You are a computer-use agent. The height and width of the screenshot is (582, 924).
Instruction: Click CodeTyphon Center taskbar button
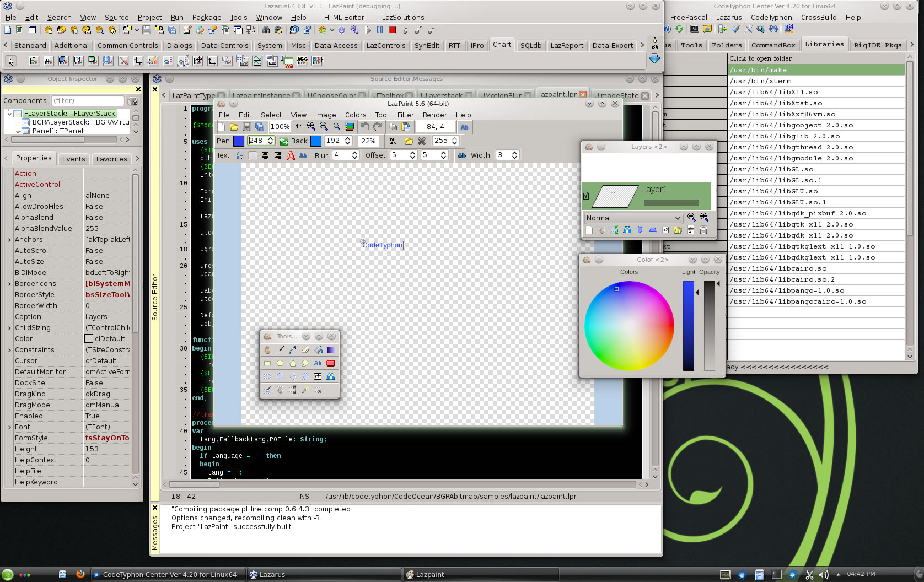pos(167,574)
